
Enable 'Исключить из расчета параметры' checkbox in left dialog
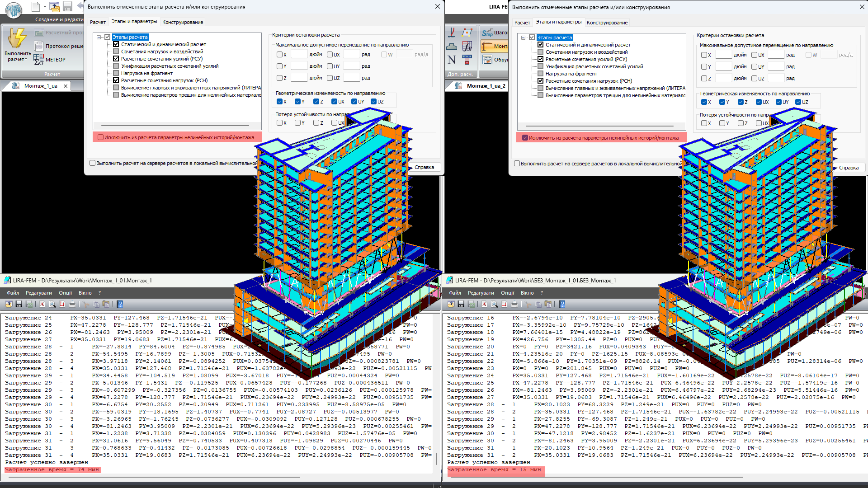point(100,137)
